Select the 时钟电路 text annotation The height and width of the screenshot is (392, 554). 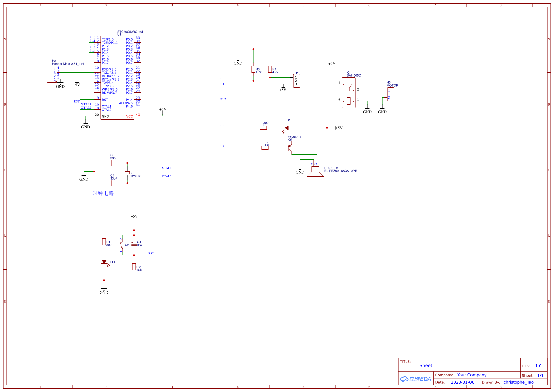(x=103, y=193)
